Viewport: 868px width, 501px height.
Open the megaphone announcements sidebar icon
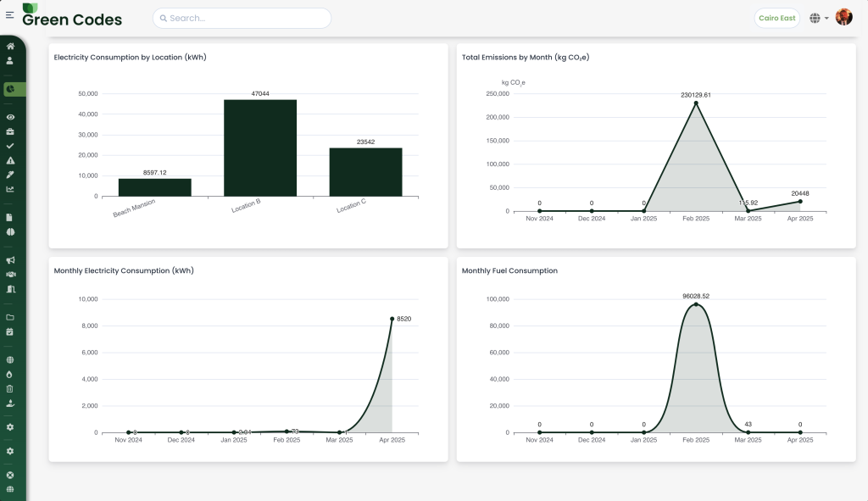(x=10, y=260)
